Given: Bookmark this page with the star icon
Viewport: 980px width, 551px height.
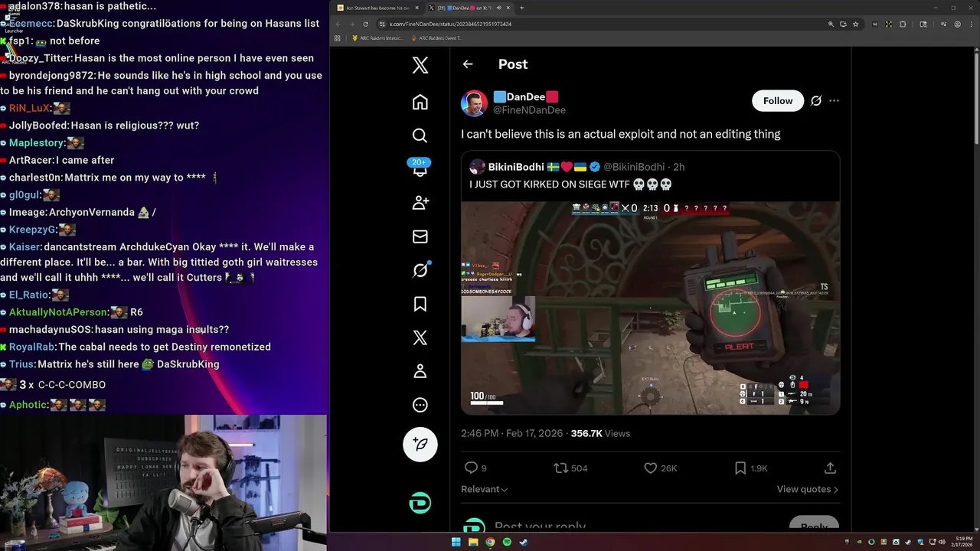Looking at the screenshot, I should click(856, 24).
